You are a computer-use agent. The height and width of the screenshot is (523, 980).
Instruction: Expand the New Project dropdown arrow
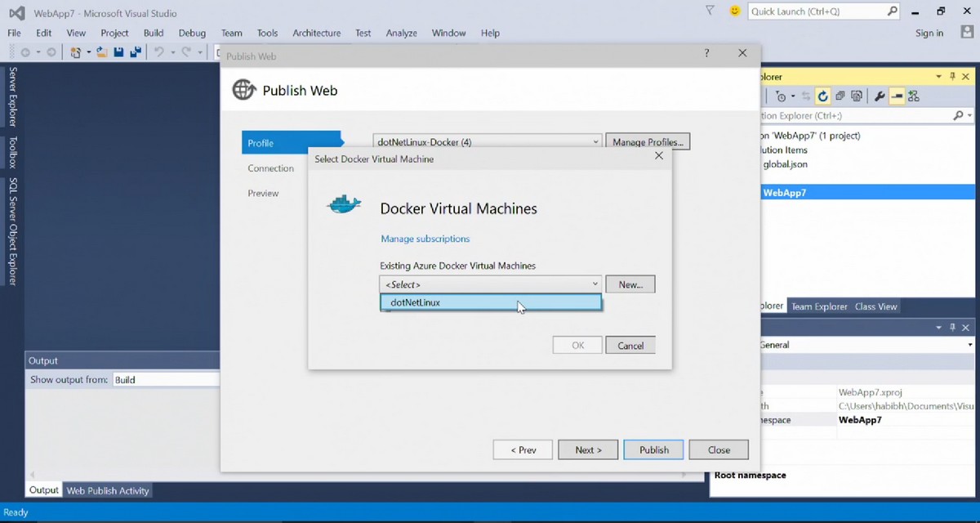point(87,52)
